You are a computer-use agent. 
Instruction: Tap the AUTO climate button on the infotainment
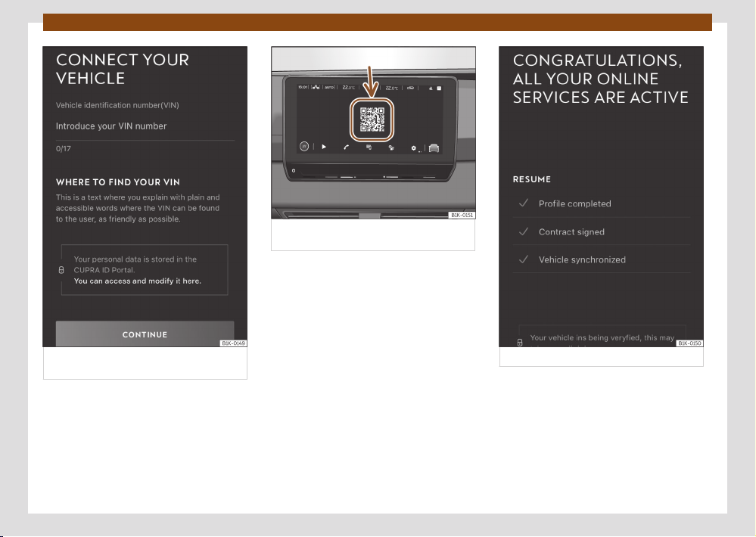click(329, 87)
